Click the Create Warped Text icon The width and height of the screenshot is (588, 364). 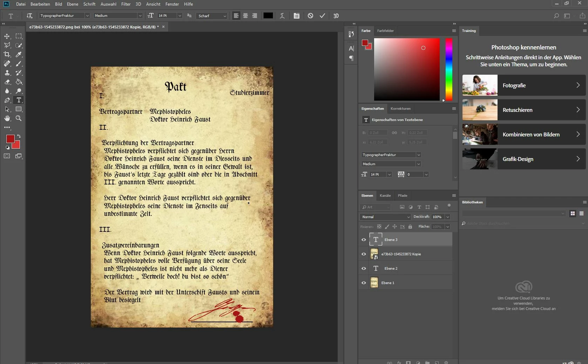click(282, 16)
